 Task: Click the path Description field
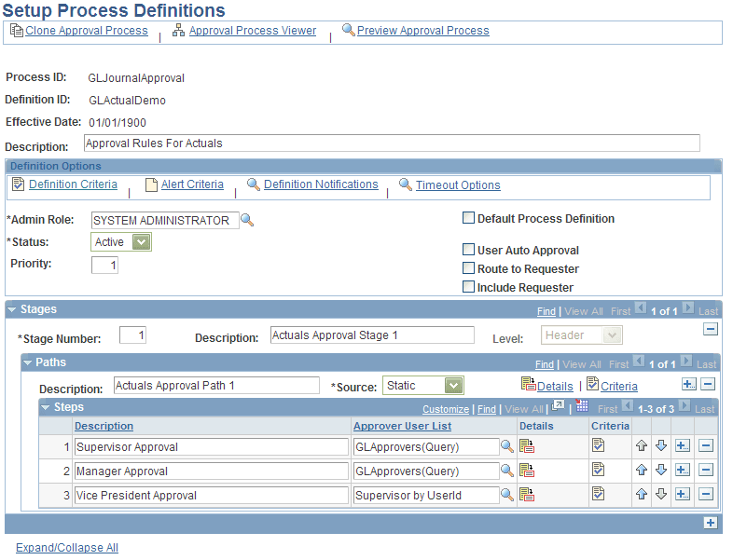coord(216,386)
